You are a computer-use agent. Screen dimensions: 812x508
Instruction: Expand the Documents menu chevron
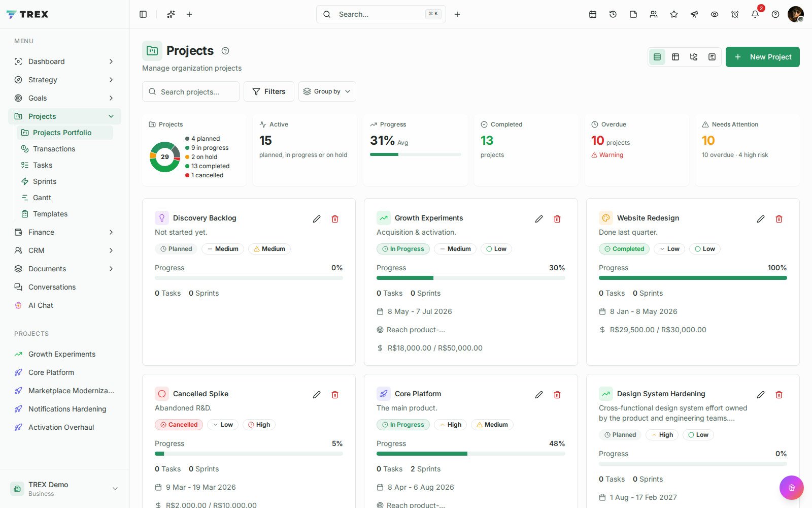pos(111,269)
